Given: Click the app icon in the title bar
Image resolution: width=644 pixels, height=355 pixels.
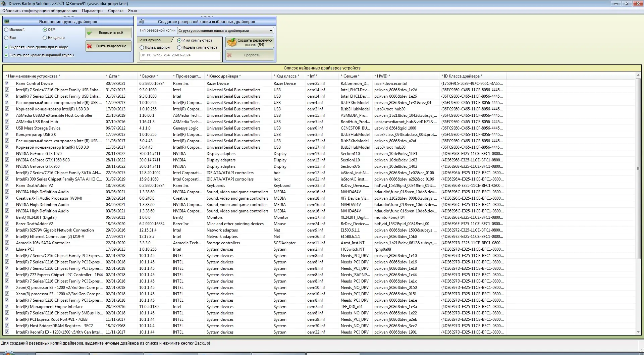Looking at the screenshot, I should (3, 4).
